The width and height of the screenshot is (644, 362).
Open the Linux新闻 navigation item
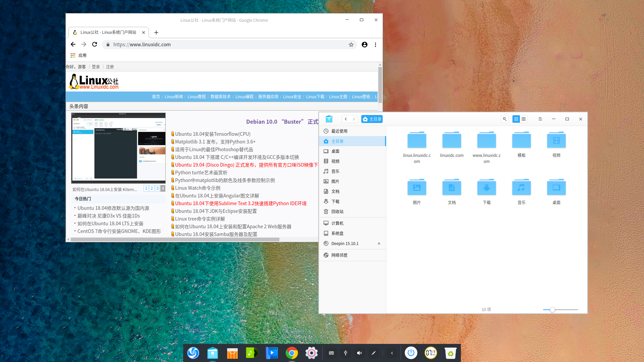pos(174,97)
